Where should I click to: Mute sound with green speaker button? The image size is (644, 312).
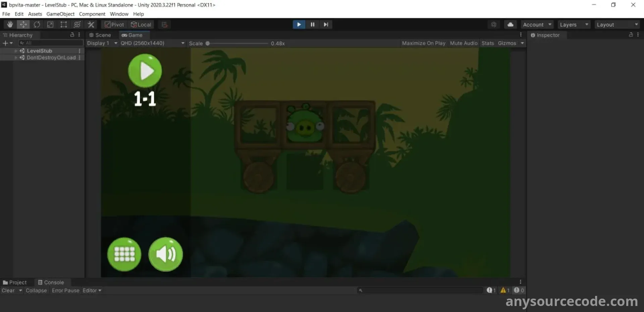tap(165, 254)
